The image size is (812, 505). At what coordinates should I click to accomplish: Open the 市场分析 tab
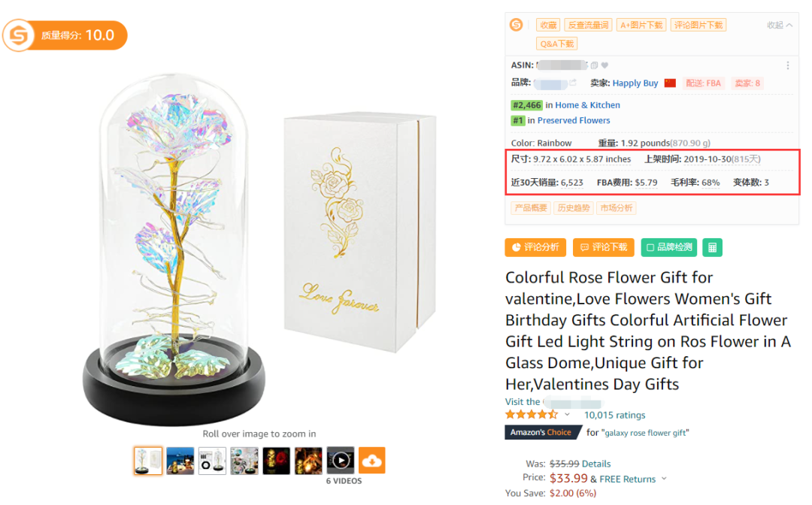coord(616,208)
